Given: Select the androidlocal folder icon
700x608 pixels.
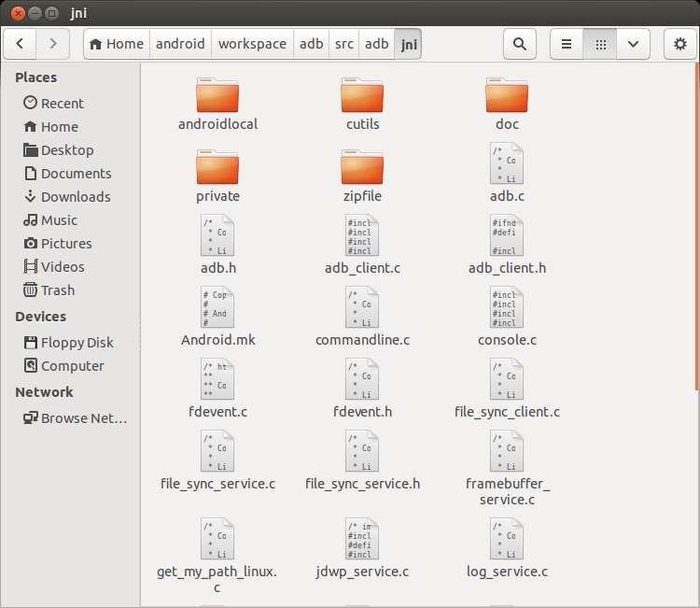Looking at the screenshot, I should point(217,95).
